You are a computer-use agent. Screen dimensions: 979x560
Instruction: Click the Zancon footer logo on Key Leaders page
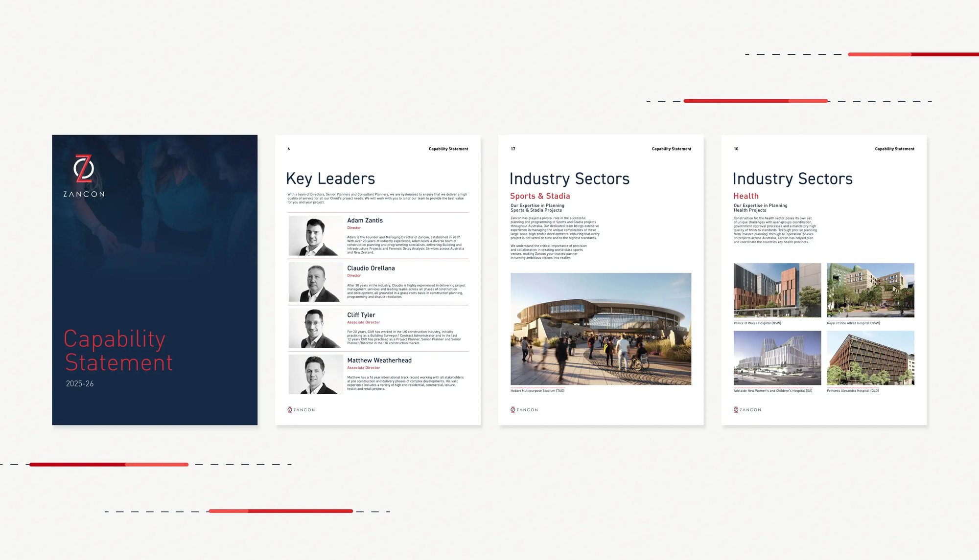pos(301,410)
